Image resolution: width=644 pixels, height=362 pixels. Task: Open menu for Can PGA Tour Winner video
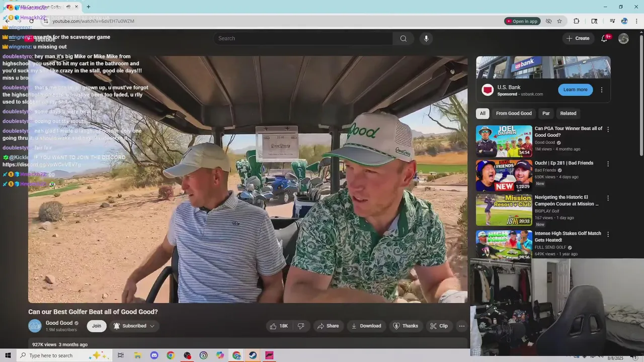tap(608, 129)
